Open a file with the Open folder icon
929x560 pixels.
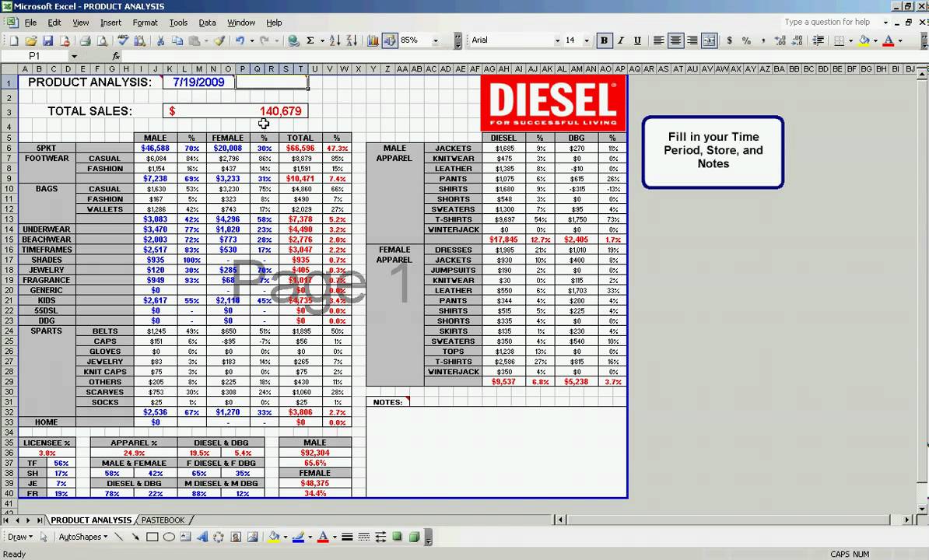point(31,40)
